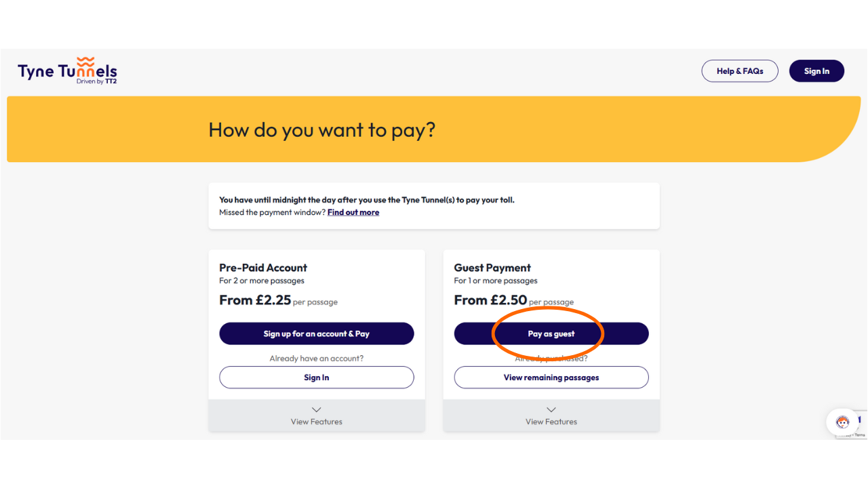
Task: Click Sign up for an account & Pay
Action: point(317,333)
